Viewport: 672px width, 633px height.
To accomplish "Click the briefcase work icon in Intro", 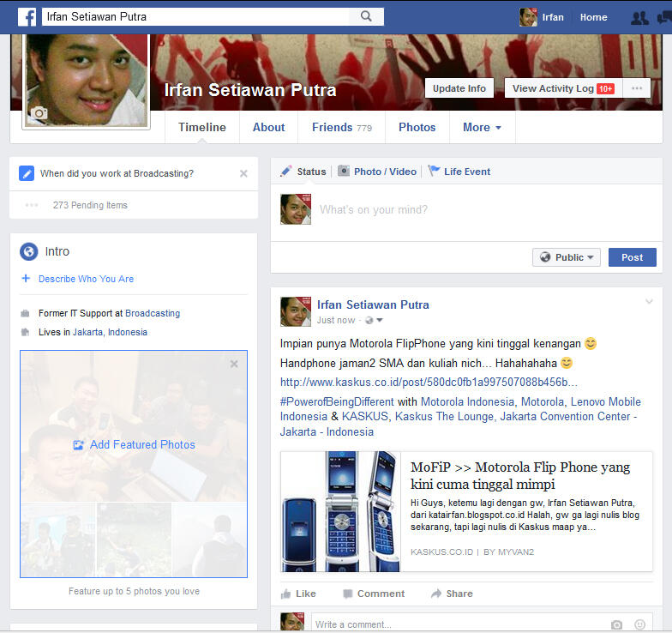I will point(25,314).
